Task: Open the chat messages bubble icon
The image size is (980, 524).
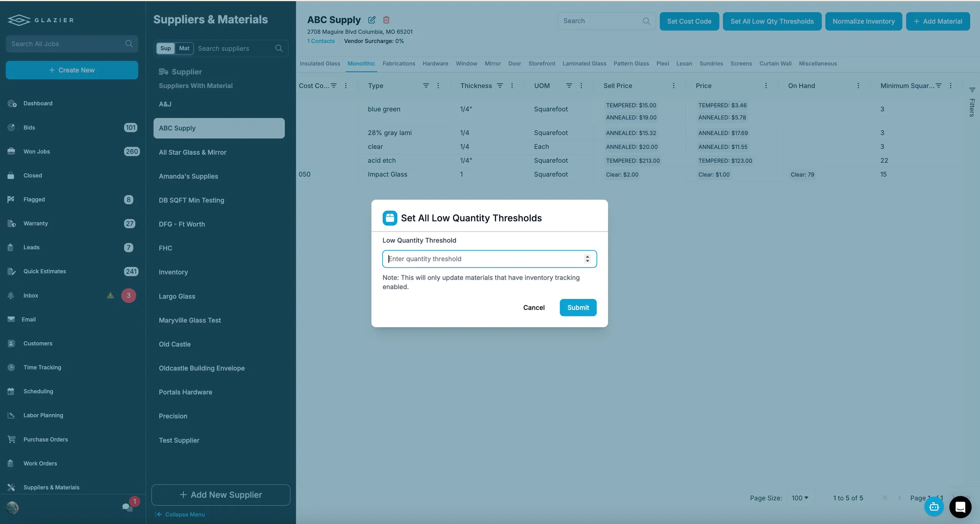Action: pyautogui.click(x=127, y=507)
